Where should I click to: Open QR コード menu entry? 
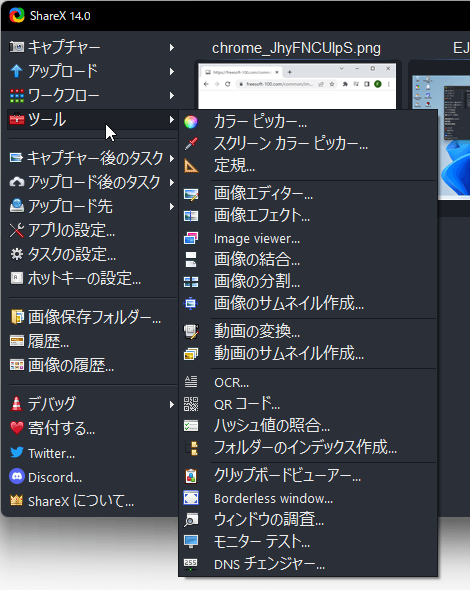(x=308, y=404)
